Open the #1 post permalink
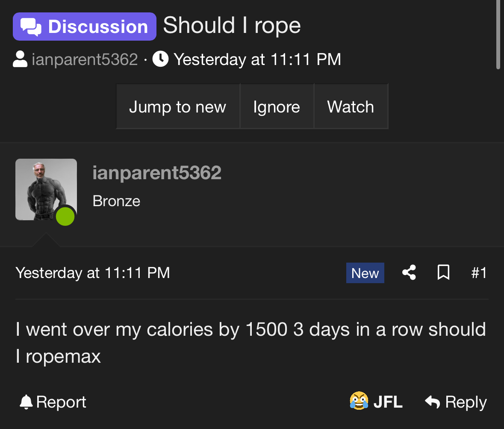Image resolution: width=504 pixels, height=429 pixels. tap(479, 273)
